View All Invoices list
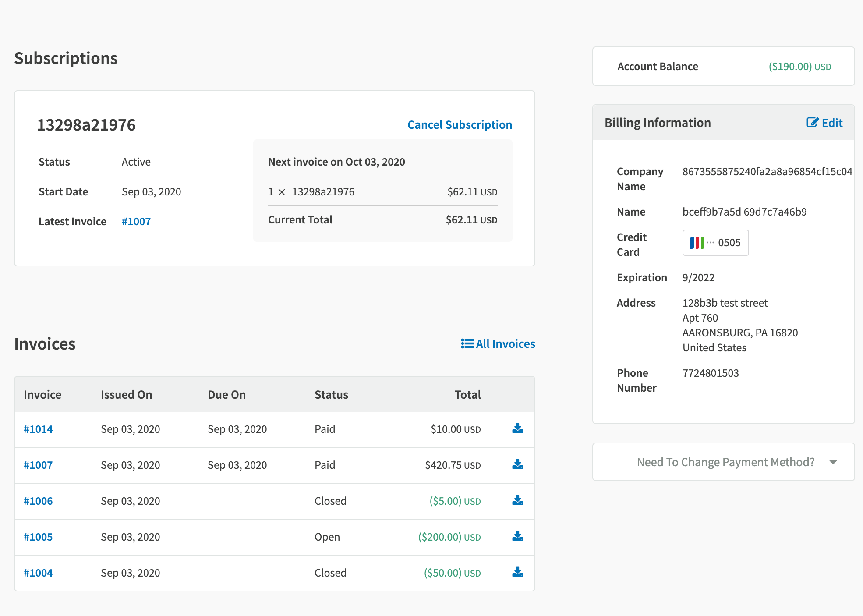863x616 pixels. (505, 344)
